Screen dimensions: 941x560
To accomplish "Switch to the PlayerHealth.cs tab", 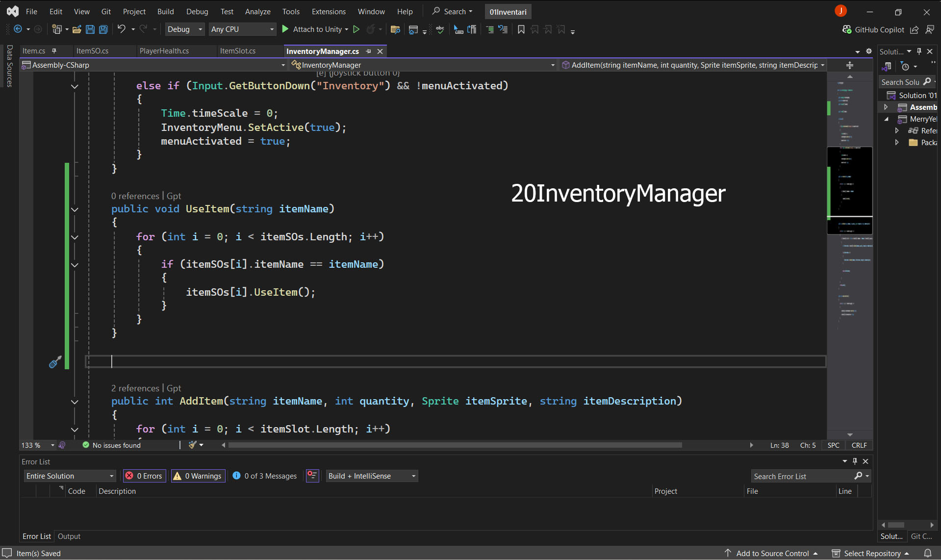I will (164, 51).
